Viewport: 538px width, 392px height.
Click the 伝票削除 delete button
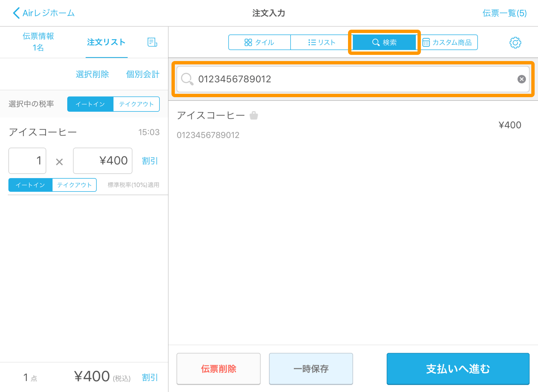[218, 369]
